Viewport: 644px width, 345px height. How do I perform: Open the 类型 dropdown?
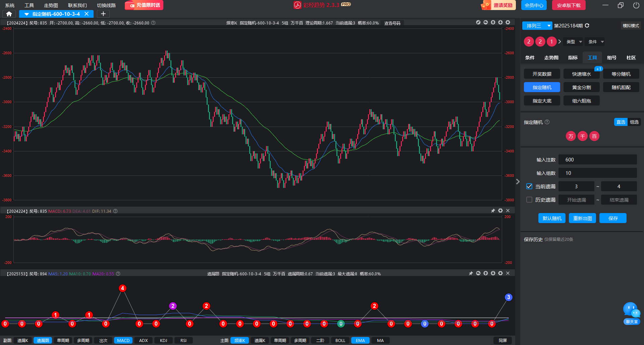574,42
